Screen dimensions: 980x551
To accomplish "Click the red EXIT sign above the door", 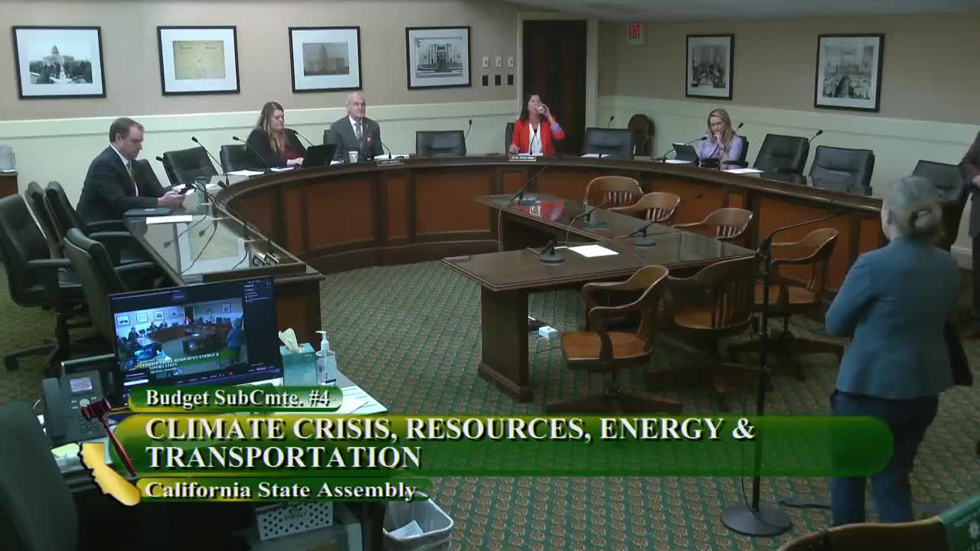I will coord(635,31).
